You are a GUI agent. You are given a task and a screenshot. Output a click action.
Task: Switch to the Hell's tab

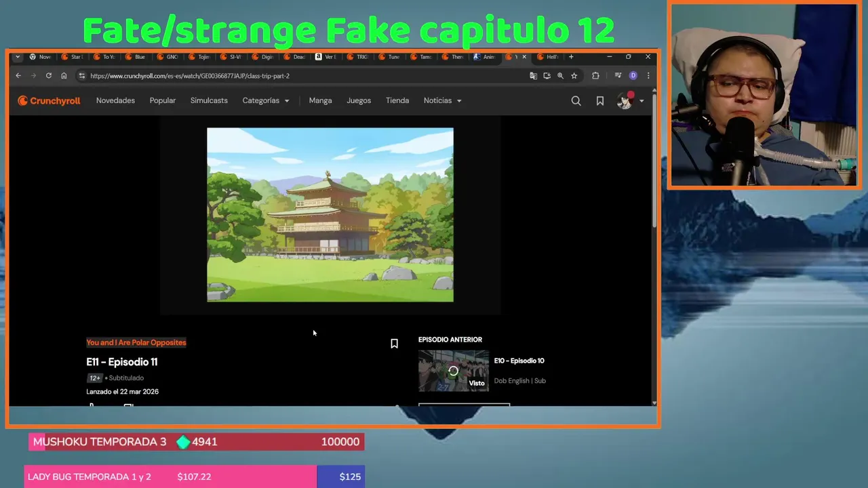(548, 57)
